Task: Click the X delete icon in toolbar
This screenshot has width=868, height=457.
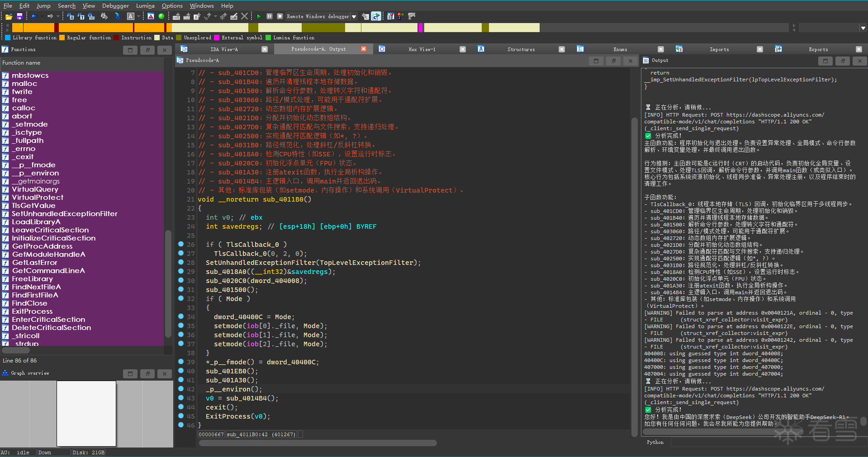Action: tap(244, 16)
